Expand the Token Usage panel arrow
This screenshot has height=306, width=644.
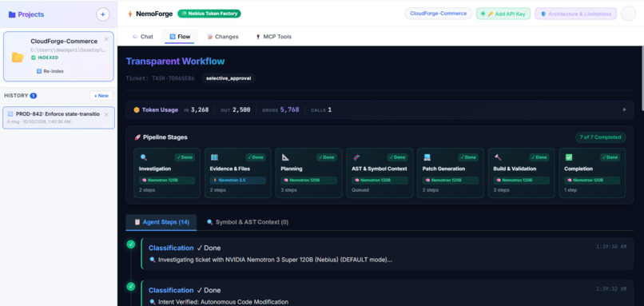pyautogui.click(x=625, y=109)
